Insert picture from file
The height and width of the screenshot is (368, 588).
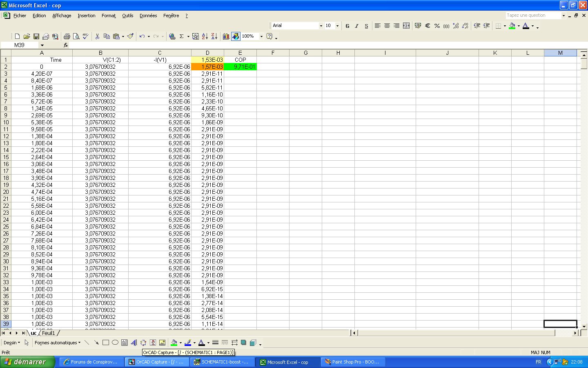point(162,343)
